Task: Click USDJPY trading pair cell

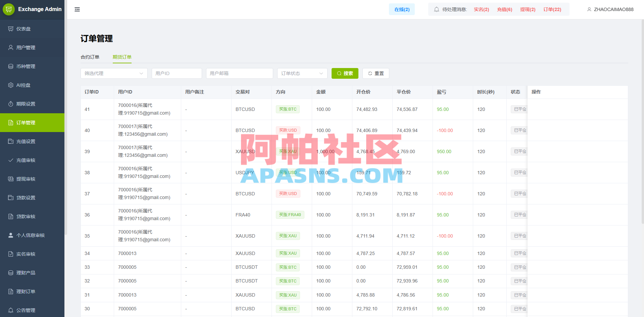Action: click(245, 173)
